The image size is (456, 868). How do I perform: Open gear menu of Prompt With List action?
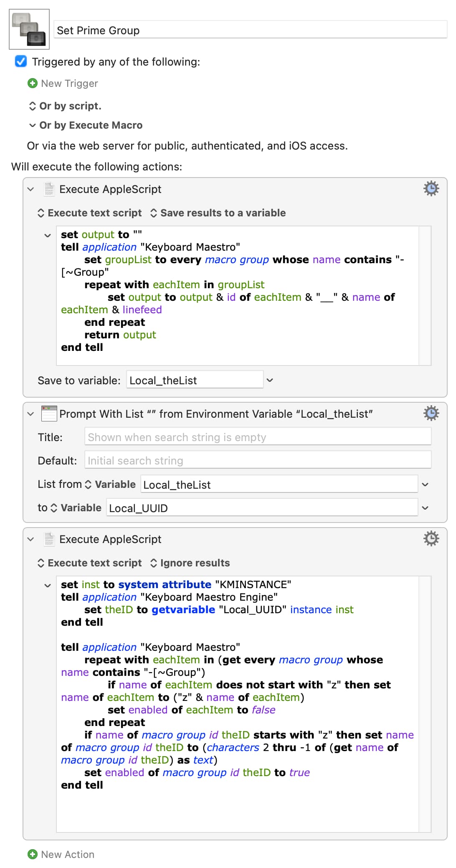coord(431,414)
